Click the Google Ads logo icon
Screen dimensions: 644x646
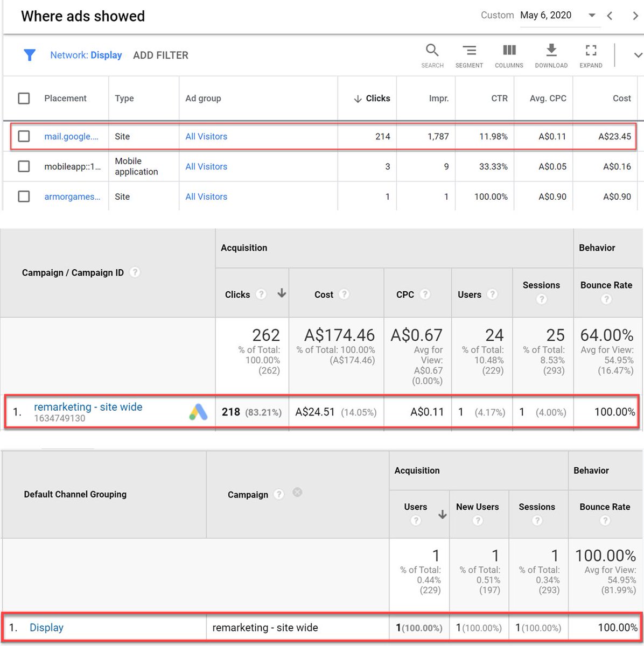coord(198,412)
